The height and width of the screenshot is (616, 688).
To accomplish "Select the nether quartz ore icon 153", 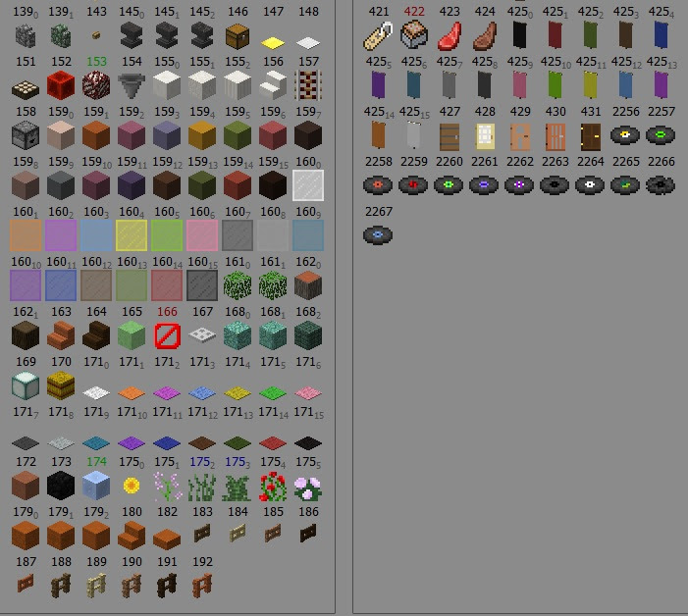I will (96, 85).
